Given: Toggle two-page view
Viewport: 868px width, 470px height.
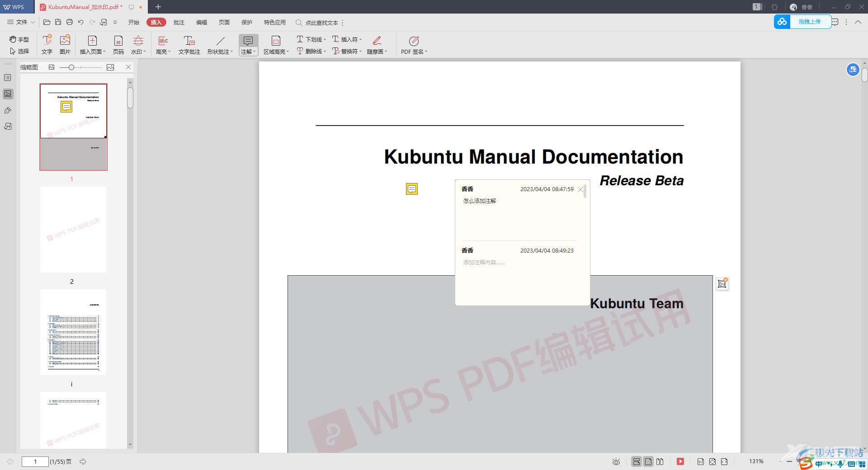Looking at the screenshot, I should click(x=660, y=461).
